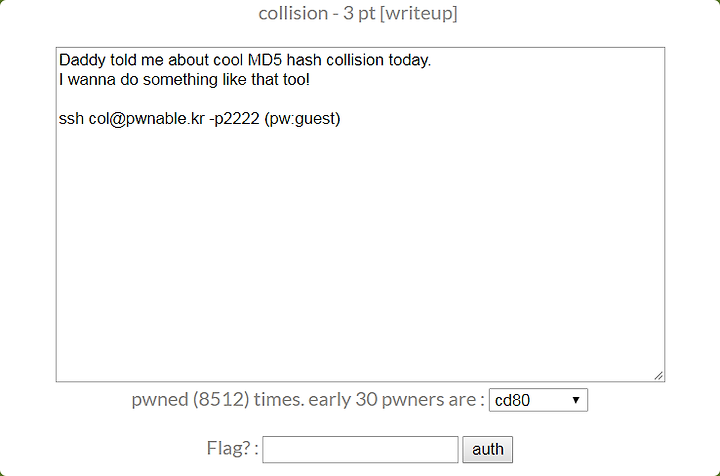Click the 'collision - 3 pt' title text
This screenshot has width=720, height=476.
317,13
